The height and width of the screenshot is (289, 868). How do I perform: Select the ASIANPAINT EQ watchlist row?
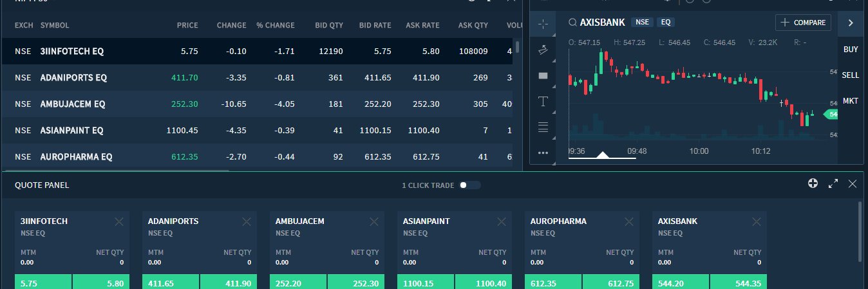pyautogui.click(x=258, y=130)
